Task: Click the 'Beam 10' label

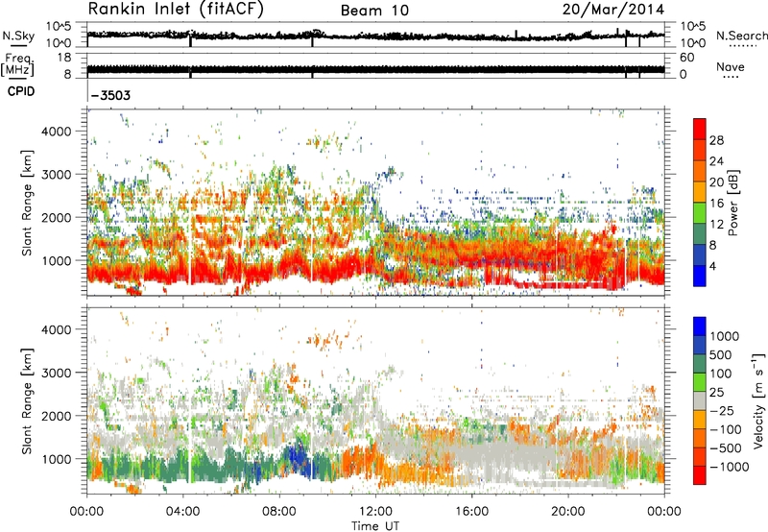Action: pos(374,11)
